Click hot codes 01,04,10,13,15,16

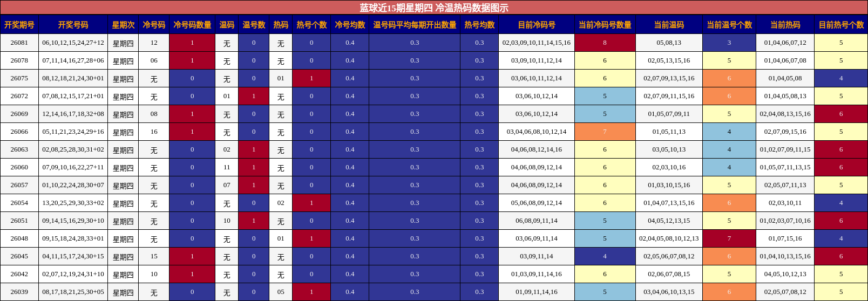pyautogui.click(x=785, y=256)
